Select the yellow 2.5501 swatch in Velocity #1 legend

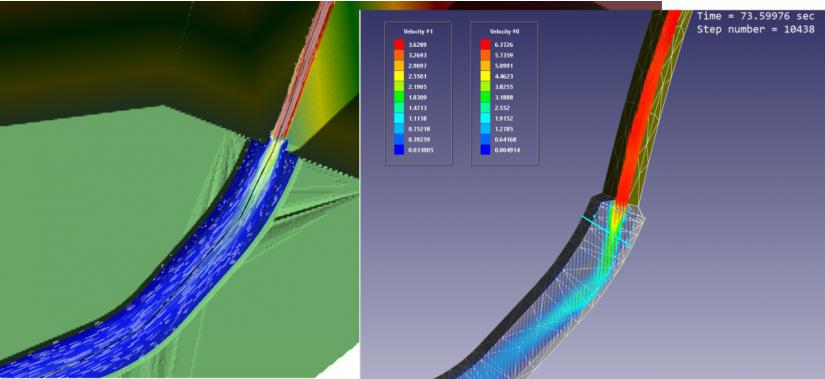point(398,76)
